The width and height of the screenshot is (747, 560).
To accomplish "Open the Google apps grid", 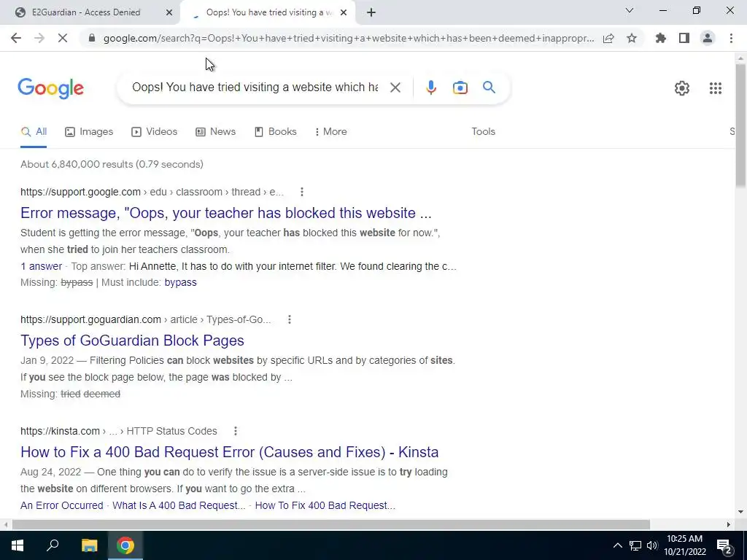I will point(715,88).
